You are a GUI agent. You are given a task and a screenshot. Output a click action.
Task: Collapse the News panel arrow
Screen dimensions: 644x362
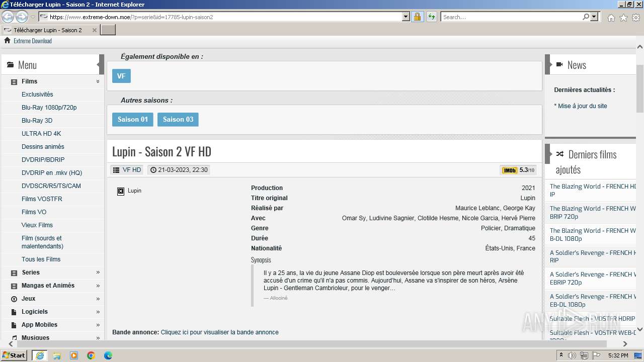(x=548, y=64)
